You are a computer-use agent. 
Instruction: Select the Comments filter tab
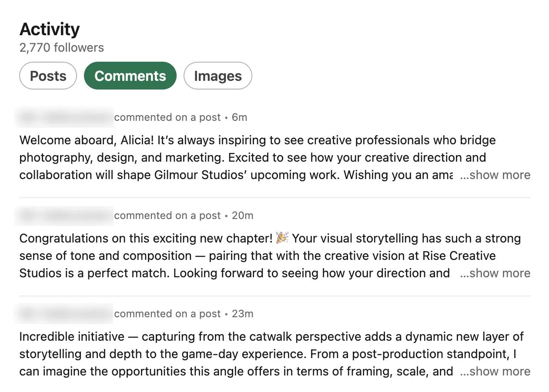[x=130, y=76]
